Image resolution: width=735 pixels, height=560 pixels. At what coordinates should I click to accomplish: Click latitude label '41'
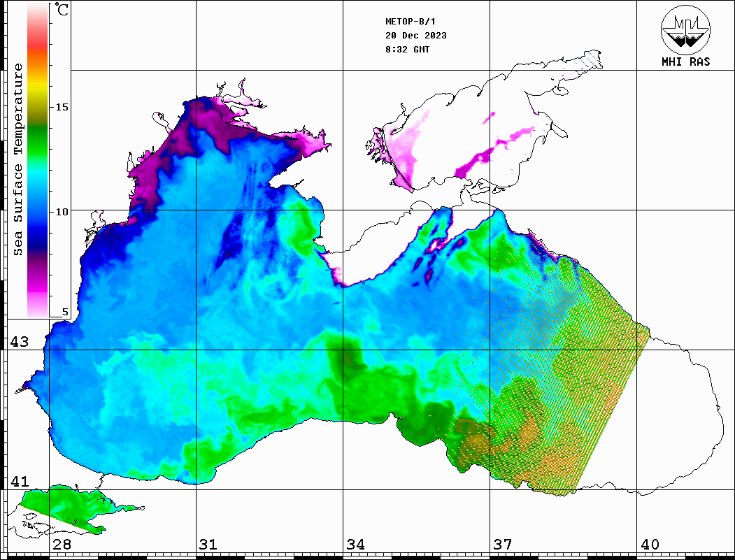(20, 481)
